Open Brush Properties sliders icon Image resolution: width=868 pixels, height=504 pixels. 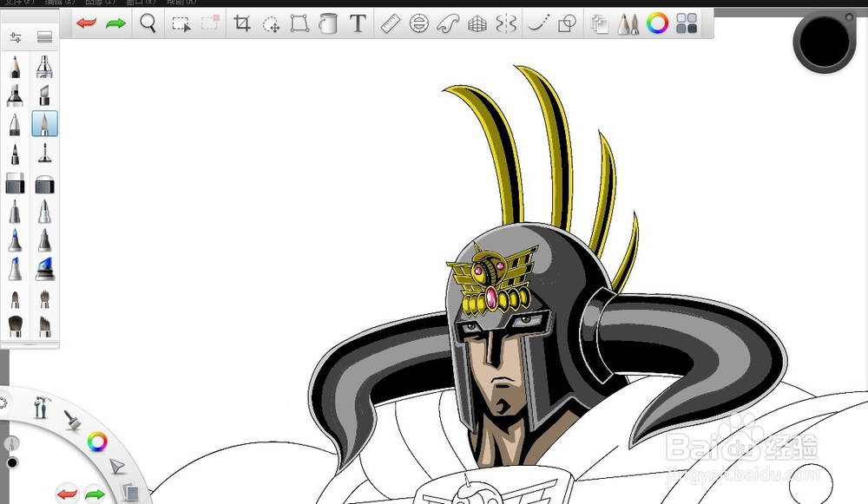16,37
